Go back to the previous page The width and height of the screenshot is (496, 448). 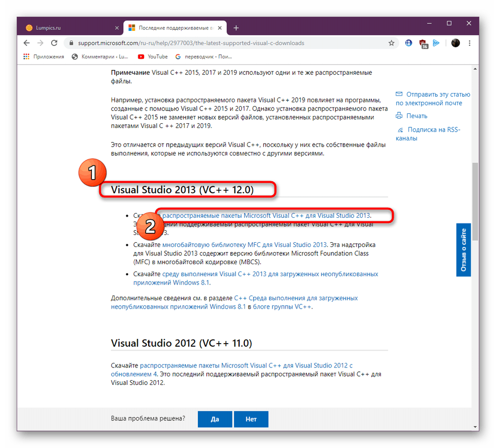pyautogui.click(x=27, y=43)
